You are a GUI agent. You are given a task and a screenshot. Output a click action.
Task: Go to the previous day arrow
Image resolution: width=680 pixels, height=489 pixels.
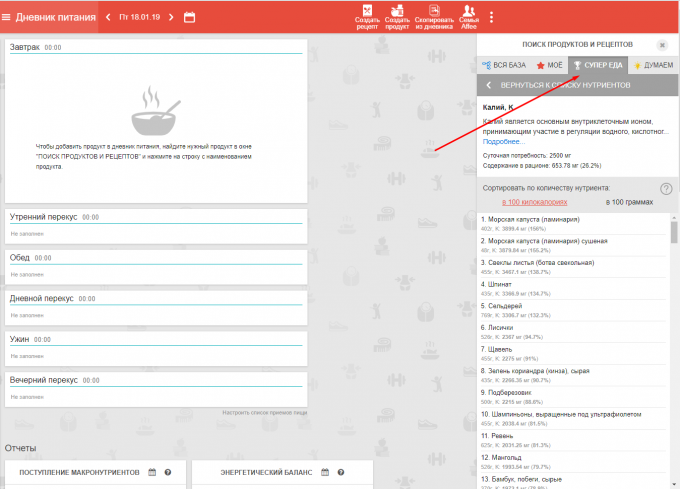[x=108, y=18]
